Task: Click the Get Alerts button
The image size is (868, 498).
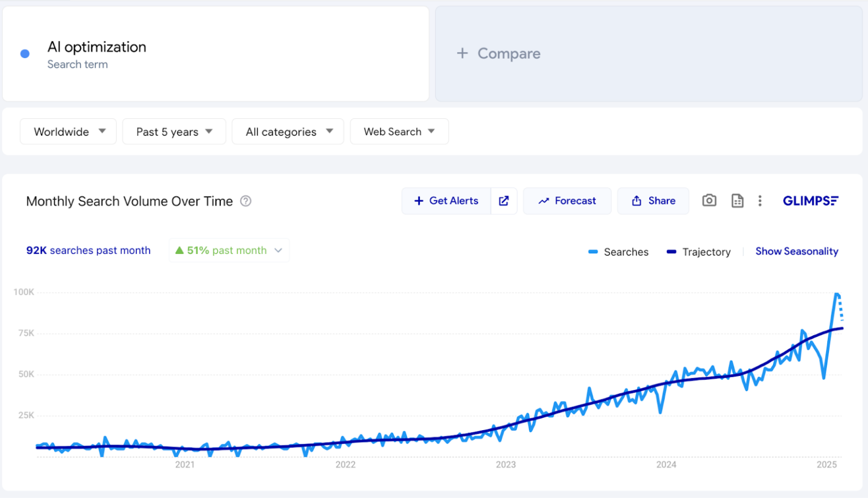Action: pos(446,201)
